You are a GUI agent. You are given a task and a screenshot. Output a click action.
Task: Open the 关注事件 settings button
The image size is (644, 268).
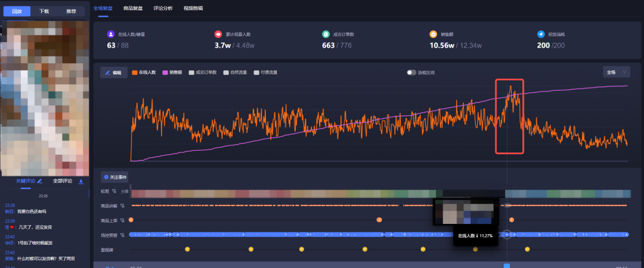click(114, 177)
